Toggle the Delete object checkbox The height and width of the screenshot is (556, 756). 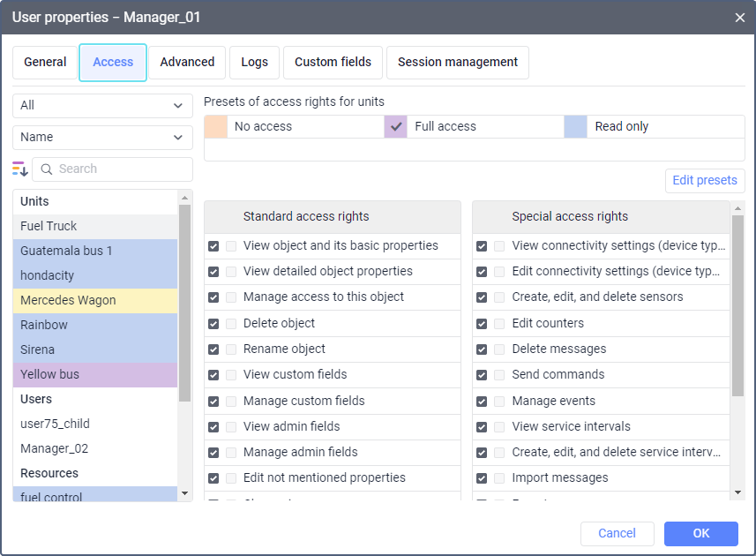coord(213,324)
